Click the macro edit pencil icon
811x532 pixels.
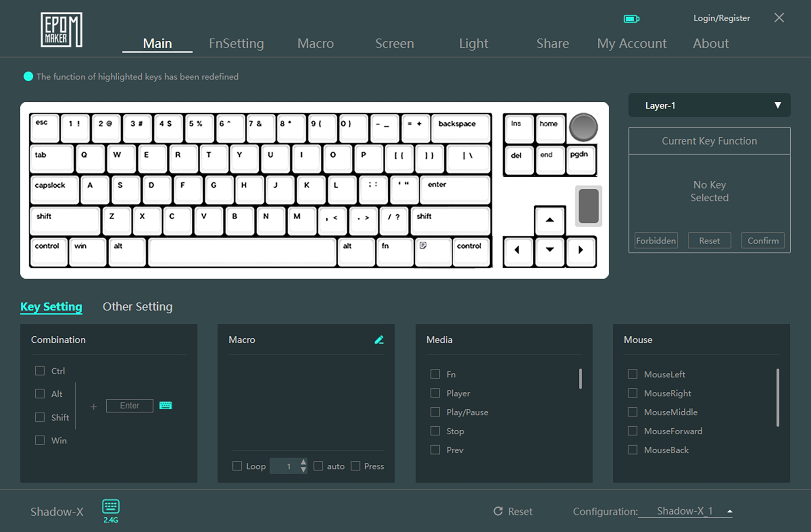379,340
